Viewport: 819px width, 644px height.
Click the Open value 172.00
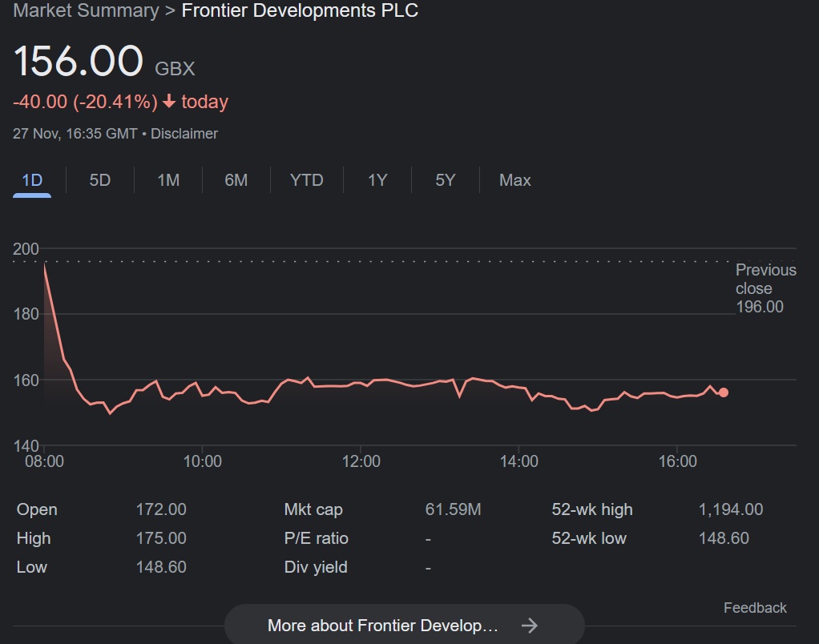[161, 509]
